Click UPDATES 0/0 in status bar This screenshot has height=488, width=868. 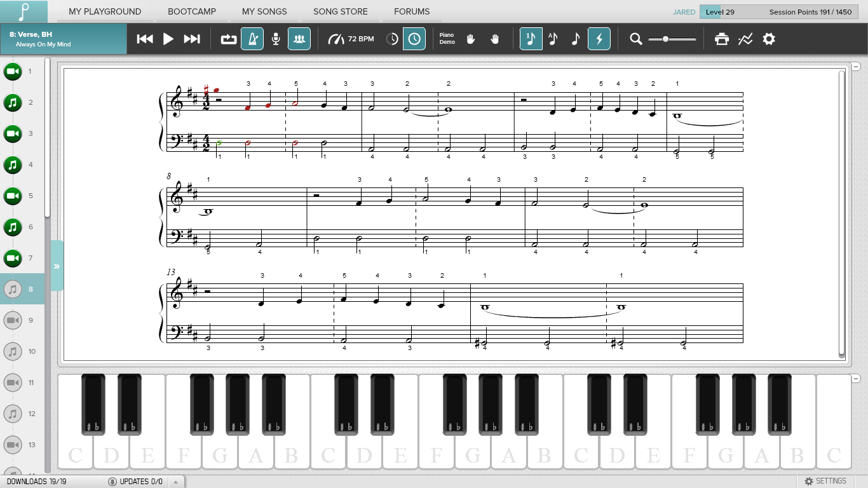pos(135,482)
